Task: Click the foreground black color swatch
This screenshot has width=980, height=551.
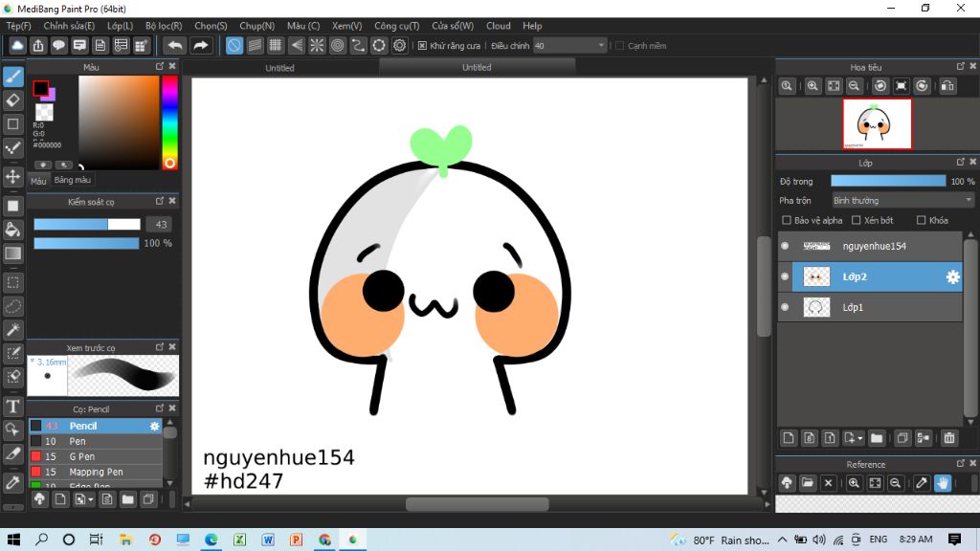Action: 40,89
